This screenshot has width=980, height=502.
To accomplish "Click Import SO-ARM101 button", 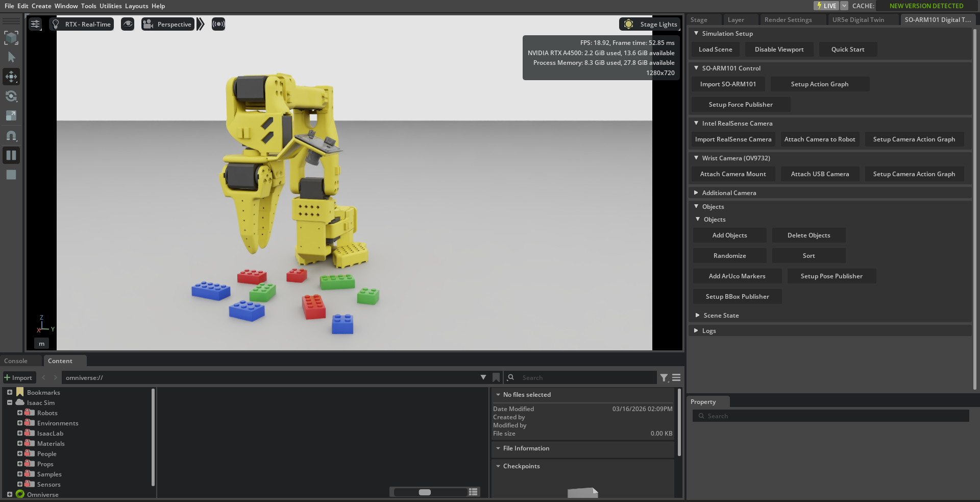I will pyautogui.click(x=728, y=84).
